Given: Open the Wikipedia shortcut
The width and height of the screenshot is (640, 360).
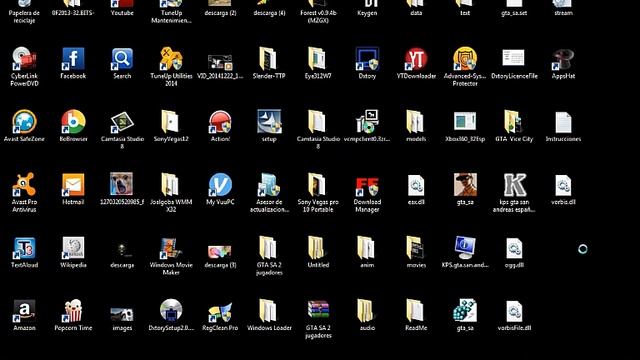Looking at the screenshot, I should coord(73,248).
